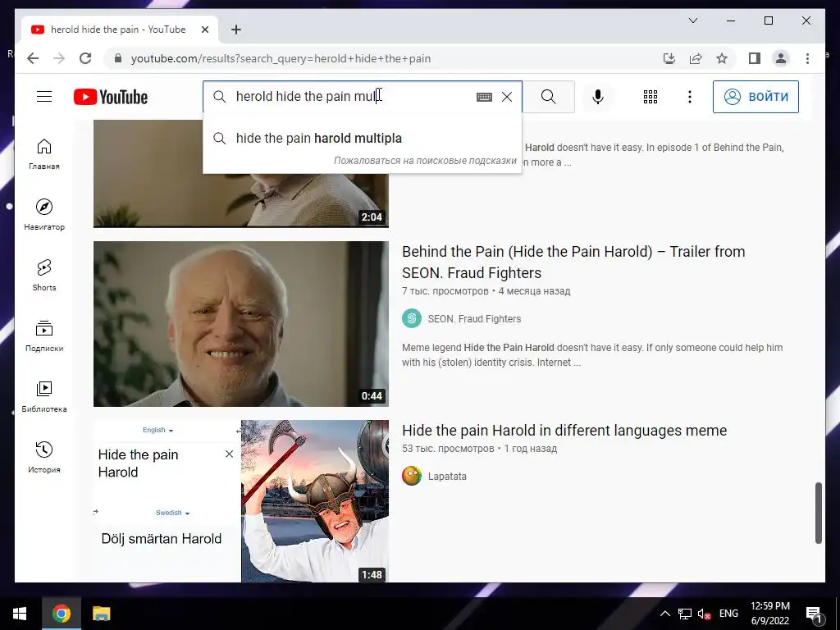Open the Chrome three-dot menu
Image resolution: width=840 pixels, height=630 pixels.
pyautogui.click(x=807, y=58)
